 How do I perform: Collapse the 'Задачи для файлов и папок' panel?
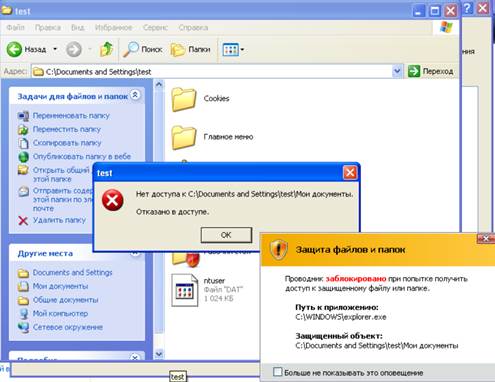click(x=135, y=95)
